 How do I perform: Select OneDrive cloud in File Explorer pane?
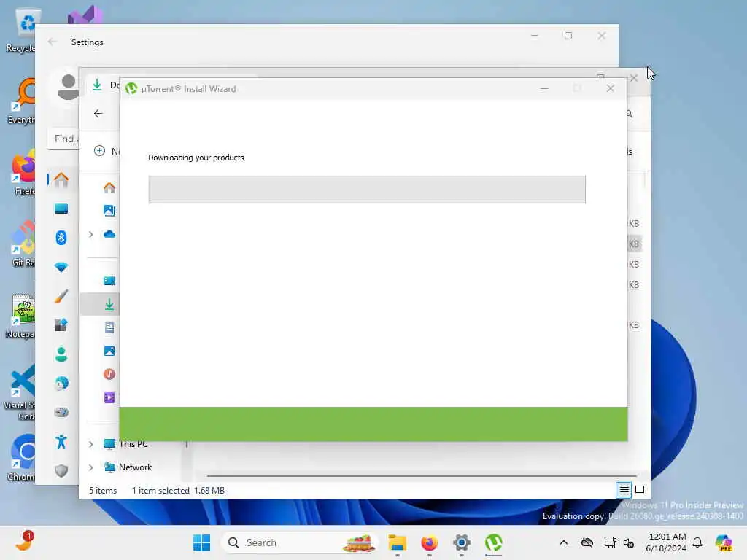(x=109, y=234)
